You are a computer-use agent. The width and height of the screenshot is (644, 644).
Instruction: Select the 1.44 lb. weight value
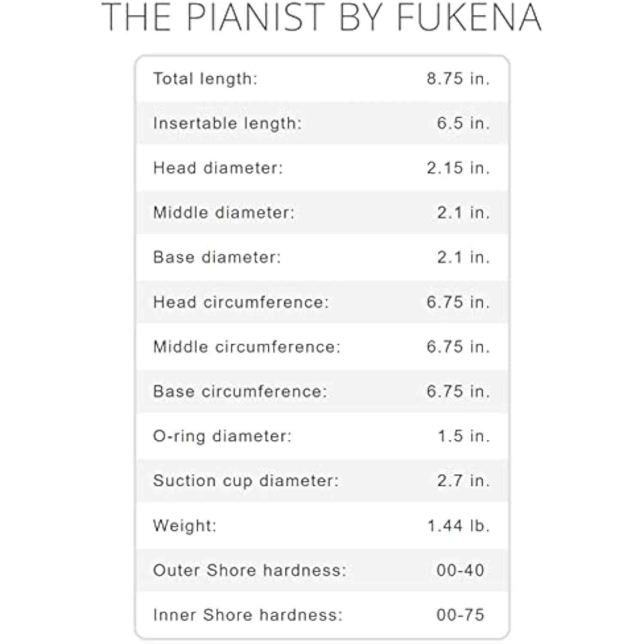(459, 526)
